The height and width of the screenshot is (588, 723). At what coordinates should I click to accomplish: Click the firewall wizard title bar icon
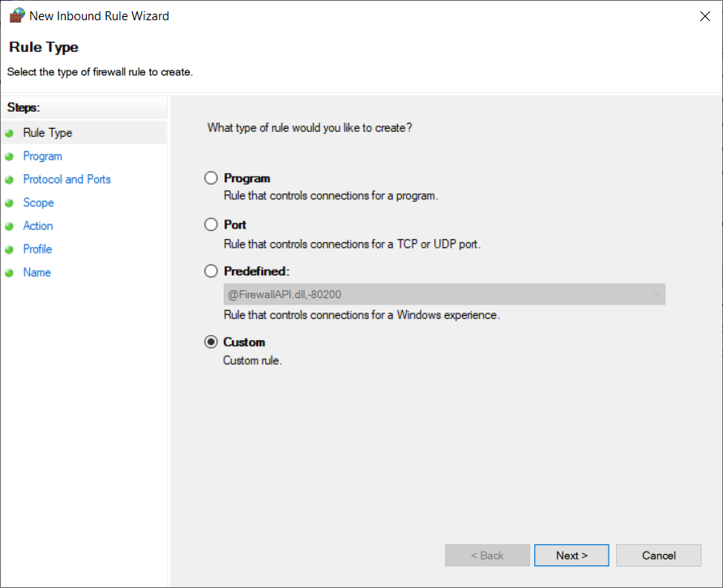(x=16, y=15)
